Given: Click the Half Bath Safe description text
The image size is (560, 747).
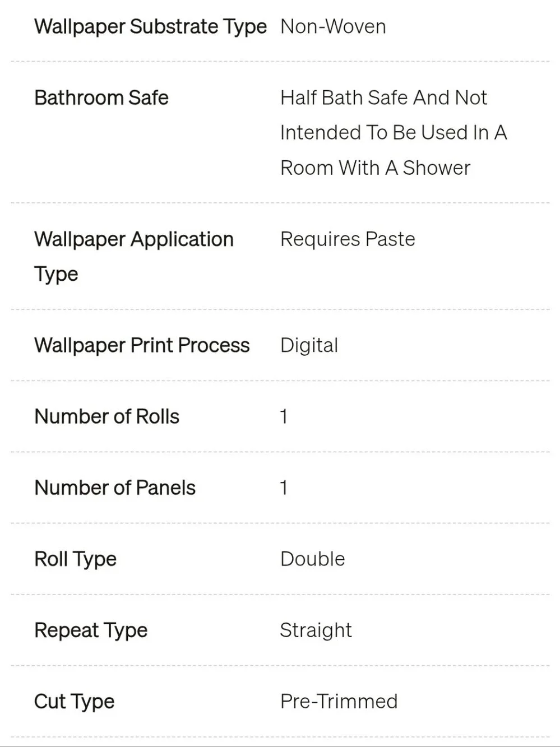Looking at the screenshot, I should (x=394, y=133).
